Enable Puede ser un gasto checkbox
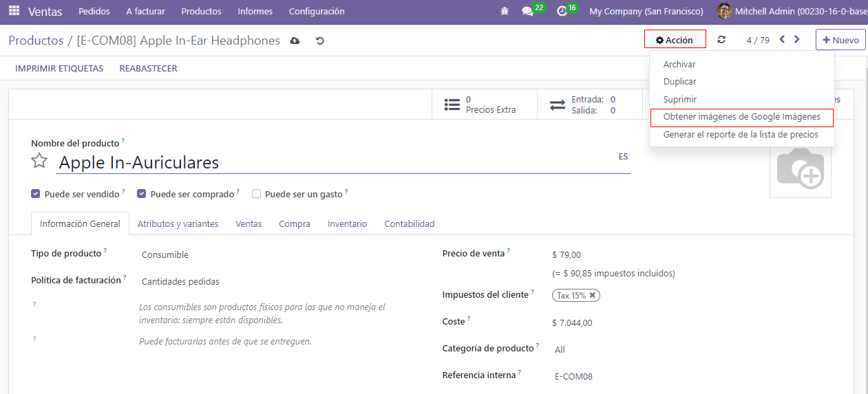868x394 pixels. tap(256, 194)
